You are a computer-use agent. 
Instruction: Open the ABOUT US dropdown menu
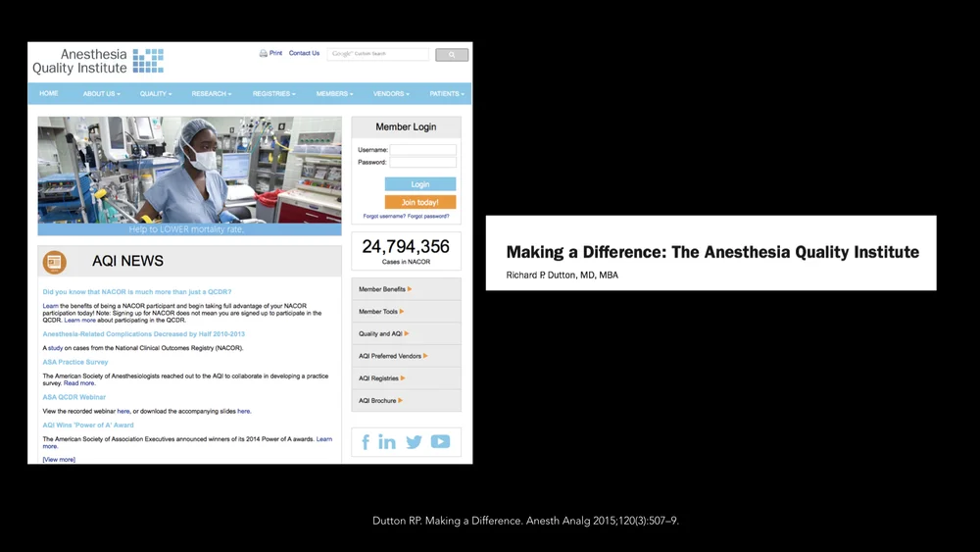(x=101, y=94)
